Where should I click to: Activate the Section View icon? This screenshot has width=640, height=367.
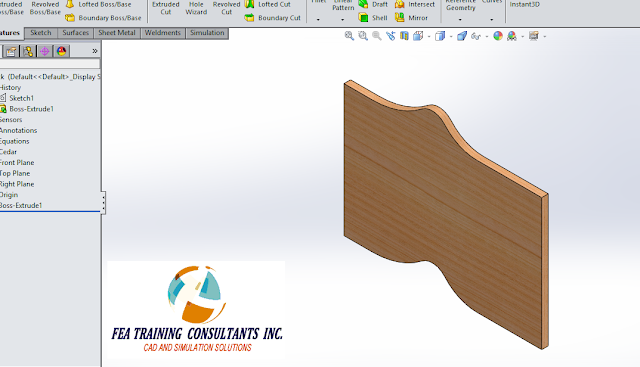(404, 36)
